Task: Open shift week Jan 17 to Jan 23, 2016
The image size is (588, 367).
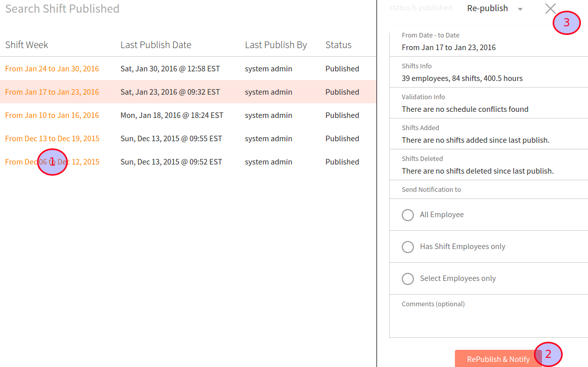Action: (52, 92)
